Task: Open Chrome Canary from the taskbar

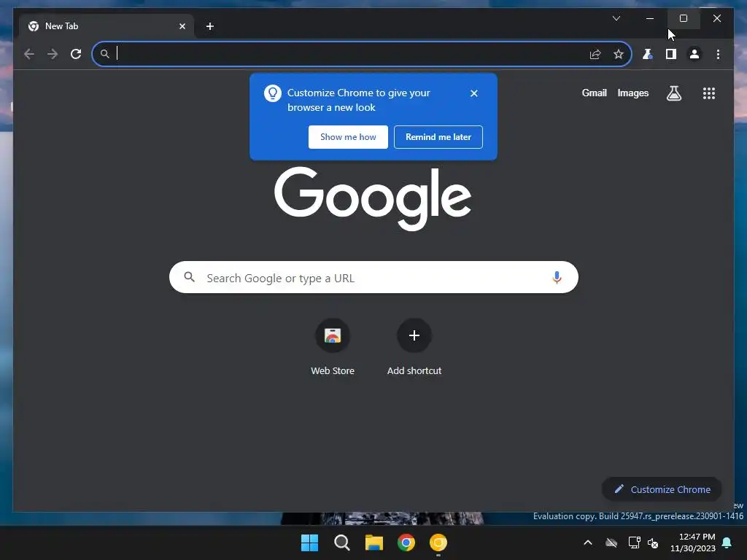Action: 438,542
